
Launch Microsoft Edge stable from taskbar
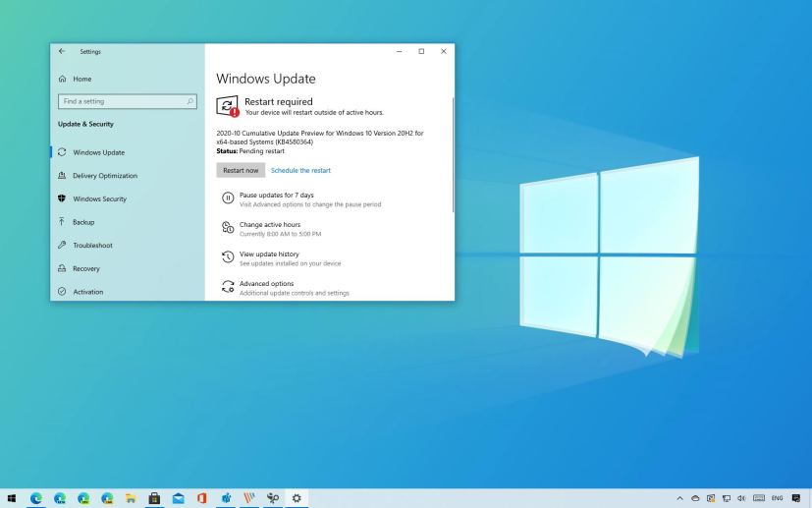pos(35,498)
